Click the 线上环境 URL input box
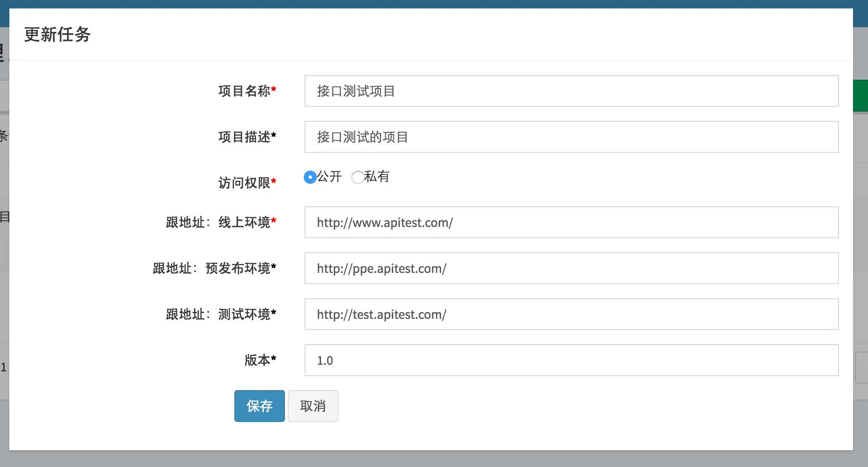Viewport: 868px width, 467px height. coord(571,222)
